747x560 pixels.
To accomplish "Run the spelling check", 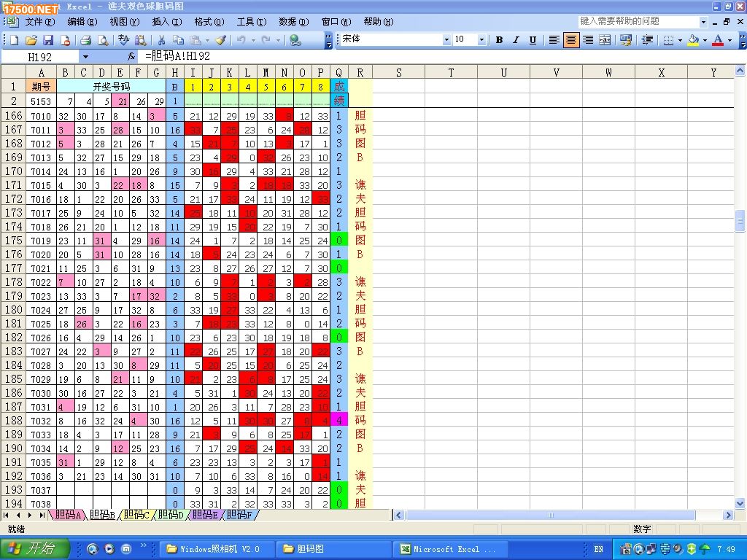I will coord(123,40).
